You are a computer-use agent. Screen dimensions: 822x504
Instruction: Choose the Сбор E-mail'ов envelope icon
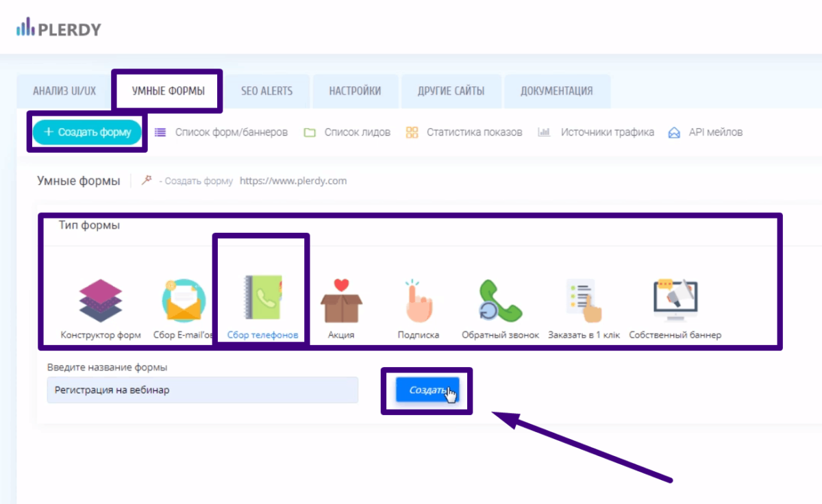click(183, 301)
